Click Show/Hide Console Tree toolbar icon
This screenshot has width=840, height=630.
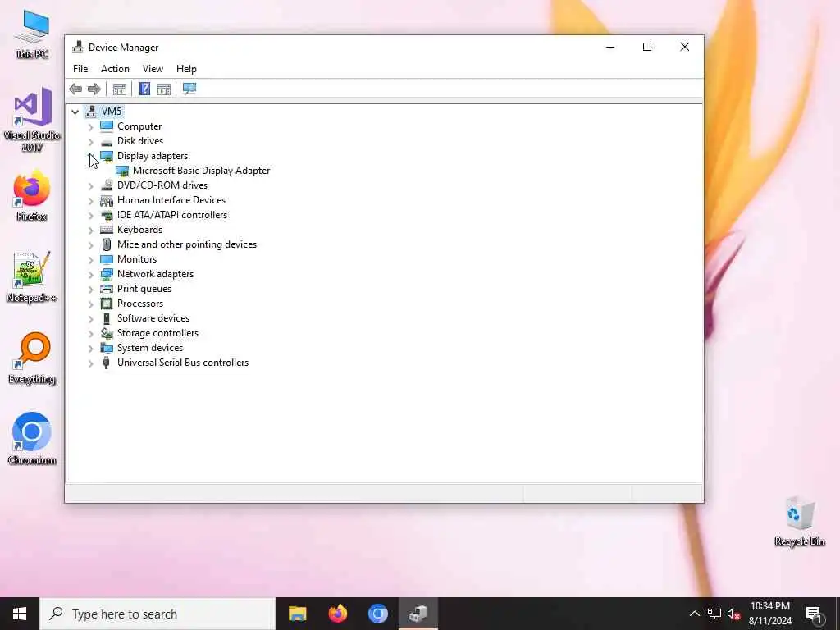[x=120, y=89]
